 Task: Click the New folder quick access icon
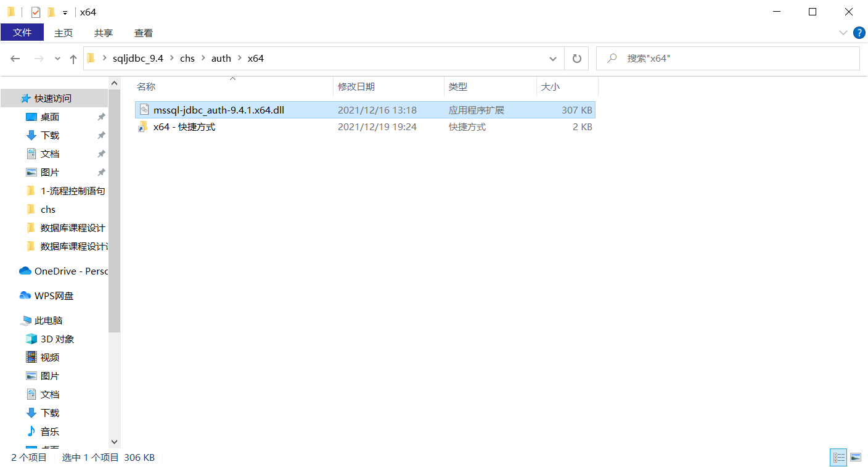(51, 12)
